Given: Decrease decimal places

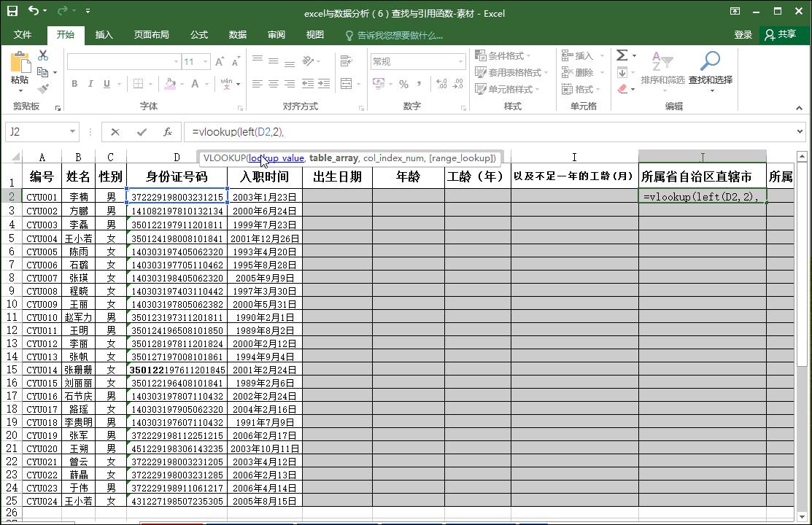Looking at the screenshot, I should pyautogui.click(x=458, y=84).
